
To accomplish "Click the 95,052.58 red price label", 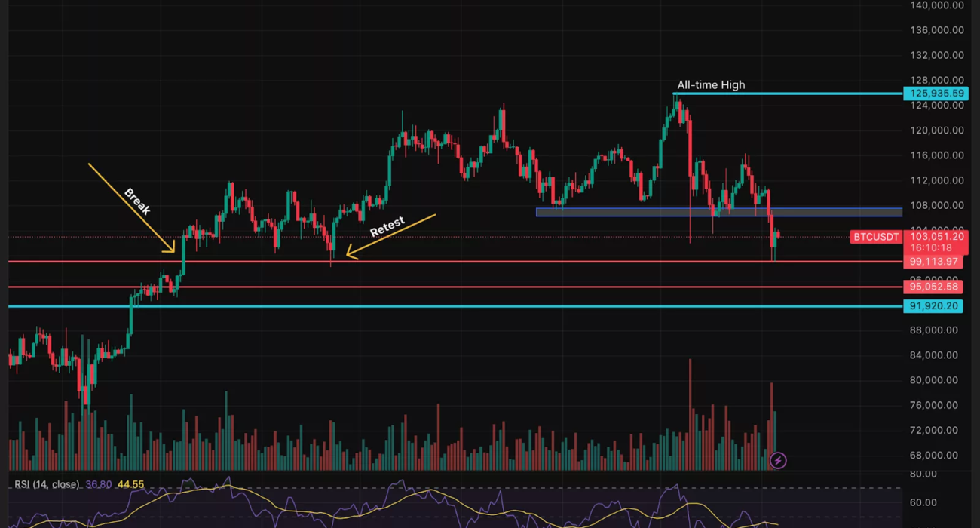I will [935, 287].
